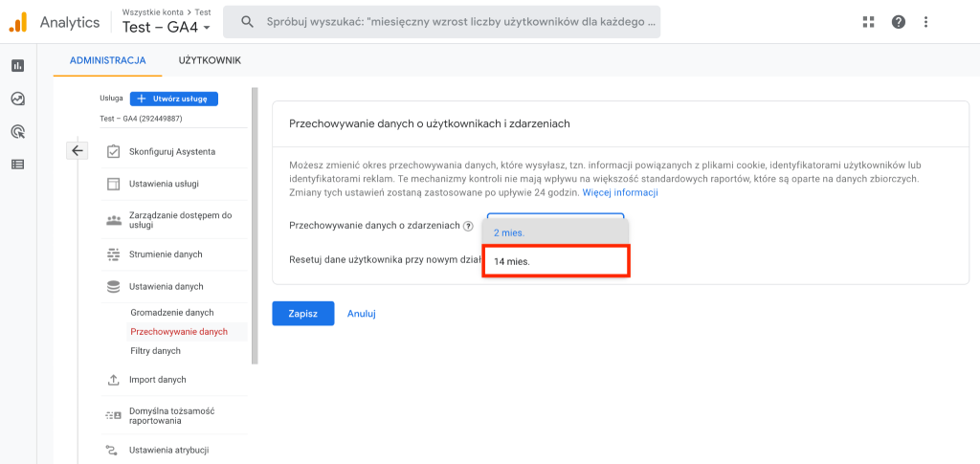Click the Anuluj cancel link
The width and height of the screenshot is (980, 464).
tap(361, 314)
